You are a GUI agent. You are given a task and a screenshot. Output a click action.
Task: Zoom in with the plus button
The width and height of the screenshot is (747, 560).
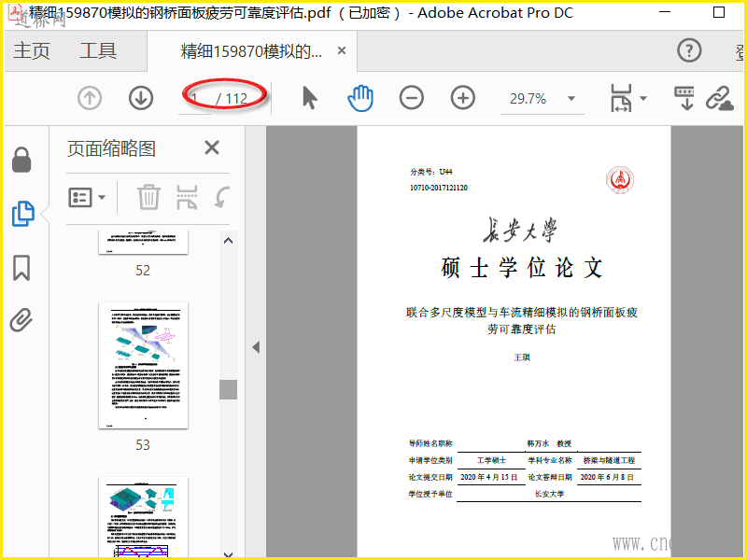[x=463, y=98]
